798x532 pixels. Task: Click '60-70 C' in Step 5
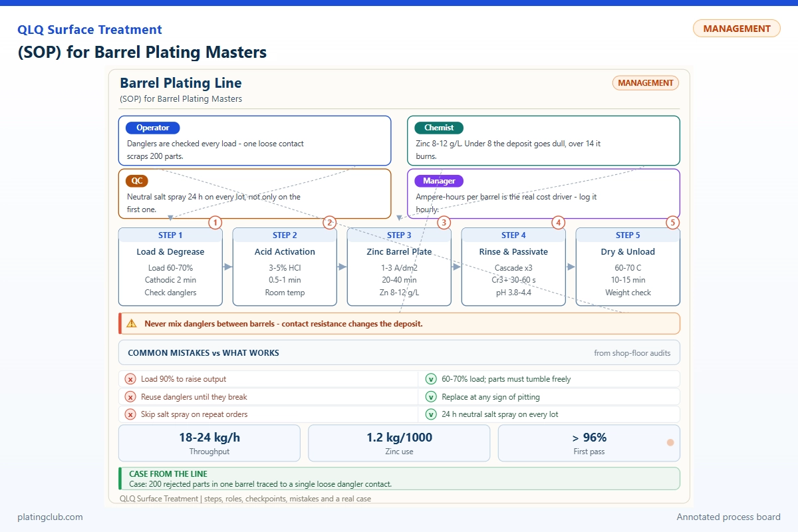(628, 268)
